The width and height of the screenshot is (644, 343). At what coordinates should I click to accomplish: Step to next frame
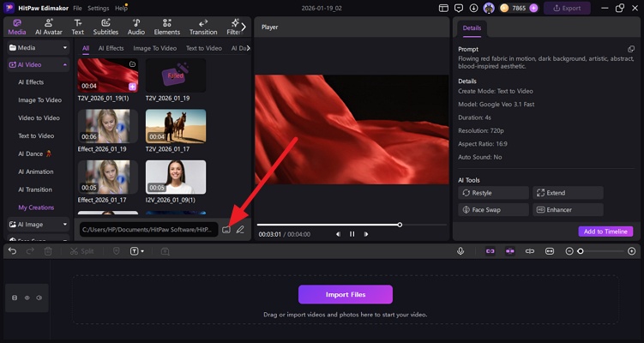(366, 234)
